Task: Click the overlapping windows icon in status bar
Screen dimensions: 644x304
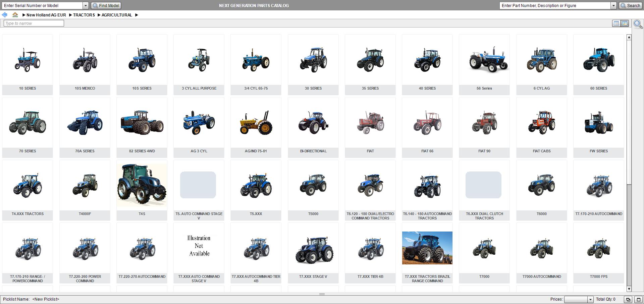Action: (628, 300)
